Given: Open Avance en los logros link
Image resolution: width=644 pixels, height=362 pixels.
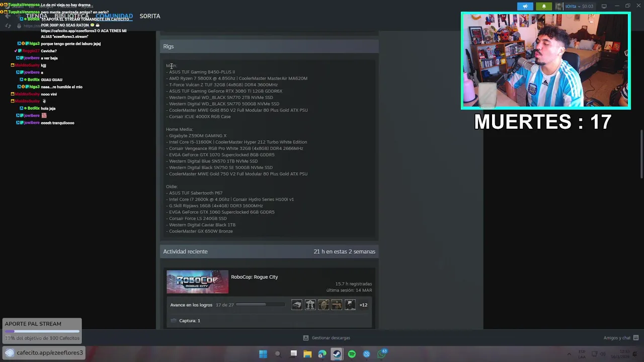Looking at the screenshot, I should point(191,305).
